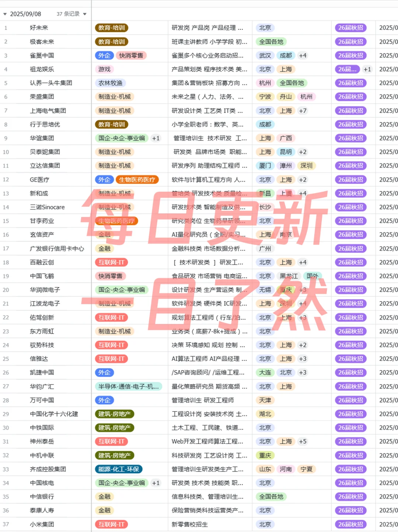Screen dimensions: 398x532
Task: Click 金融 tag in 广发银行信用卡中心 row
Action: click(104, 248)
